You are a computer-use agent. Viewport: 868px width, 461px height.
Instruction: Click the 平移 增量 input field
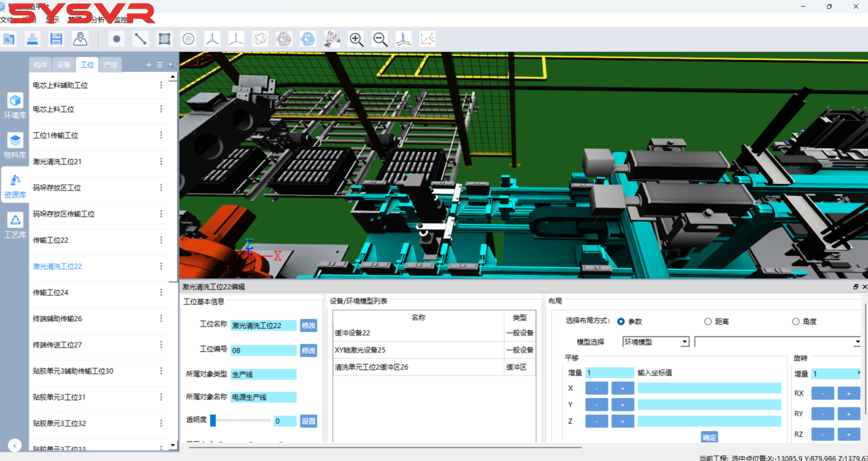point(610,373)
